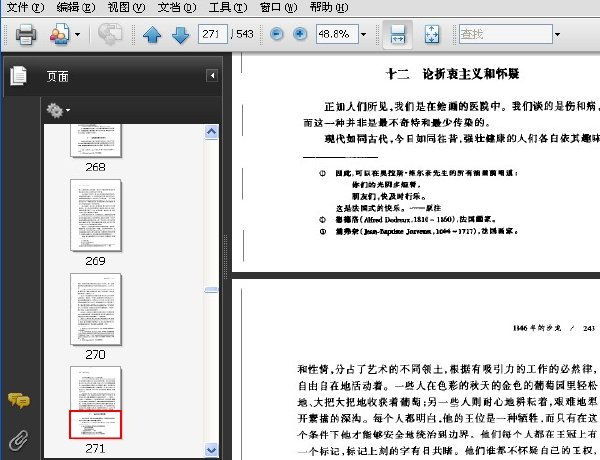Select page 270 thumbnail
600x460 pixels.
point(96,309)
